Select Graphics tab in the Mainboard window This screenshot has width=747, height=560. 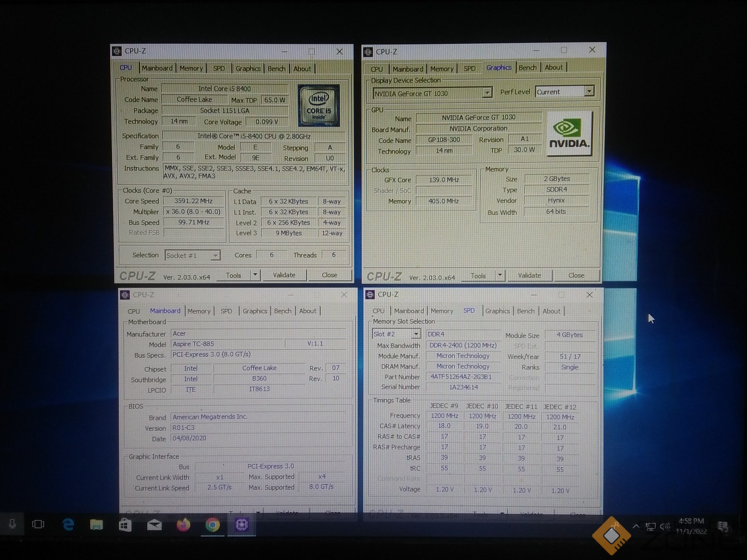click(x=255, y=311)
